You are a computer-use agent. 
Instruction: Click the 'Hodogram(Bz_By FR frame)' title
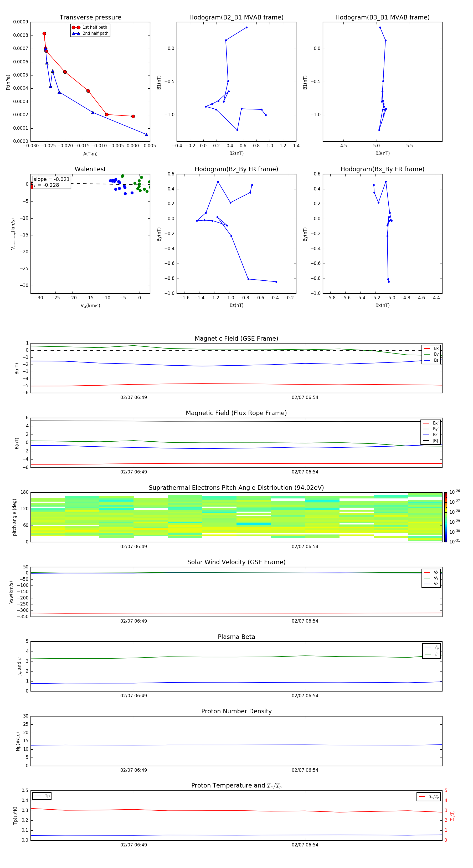point(236,169)
